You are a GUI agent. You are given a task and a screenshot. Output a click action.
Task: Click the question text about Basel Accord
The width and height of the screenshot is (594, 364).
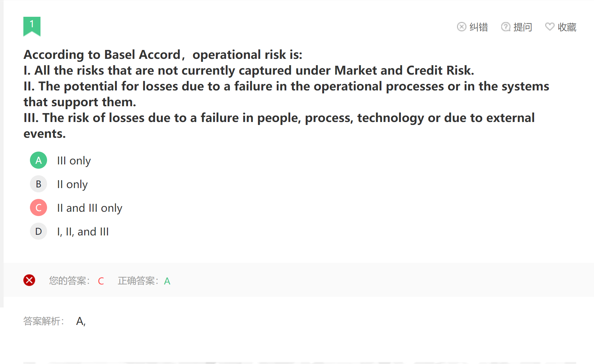click(286, 94)
